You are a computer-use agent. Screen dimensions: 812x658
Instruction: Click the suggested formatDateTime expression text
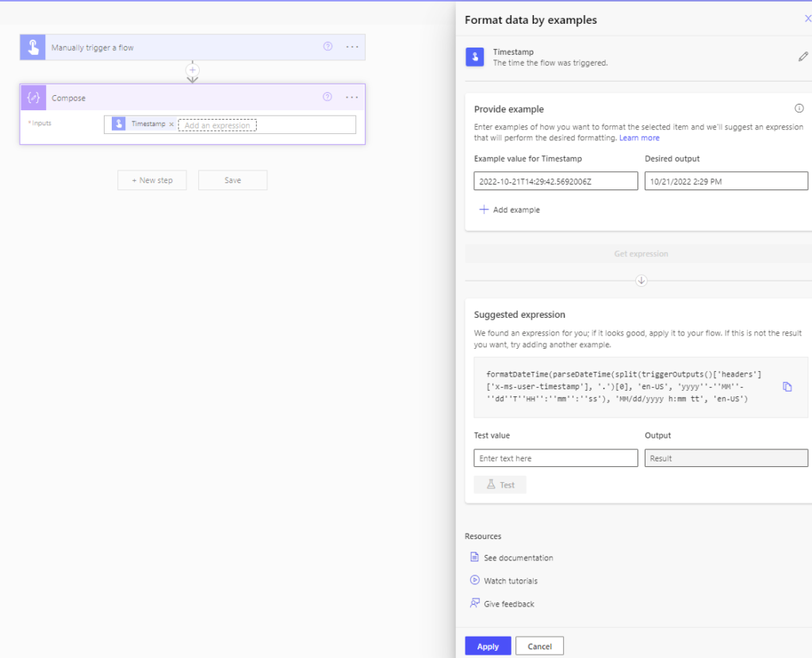(623, 387)
